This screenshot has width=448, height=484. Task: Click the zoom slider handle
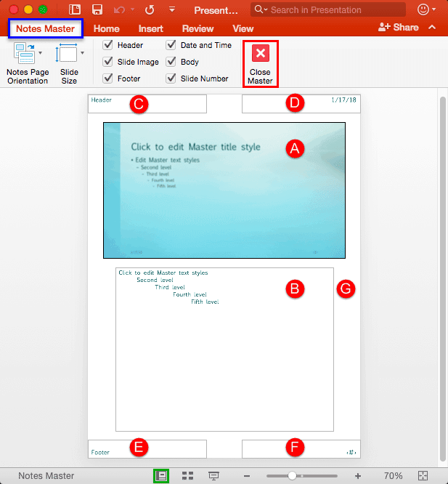point(292,475)
